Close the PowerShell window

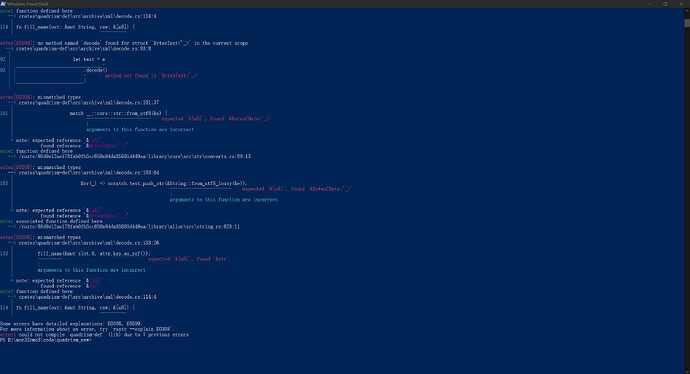681,4
